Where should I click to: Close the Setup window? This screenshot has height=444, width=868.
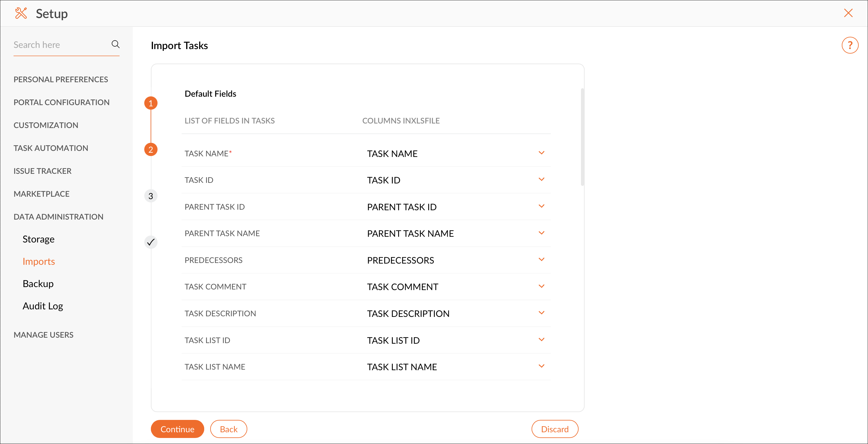(x=848, y=13)
